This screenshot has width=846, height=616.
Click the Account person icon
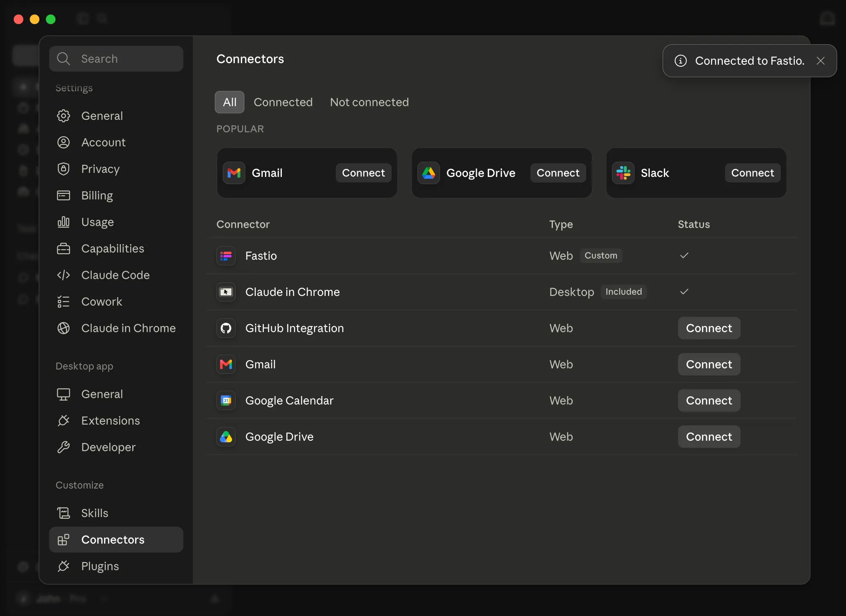(x=64, y=142)
